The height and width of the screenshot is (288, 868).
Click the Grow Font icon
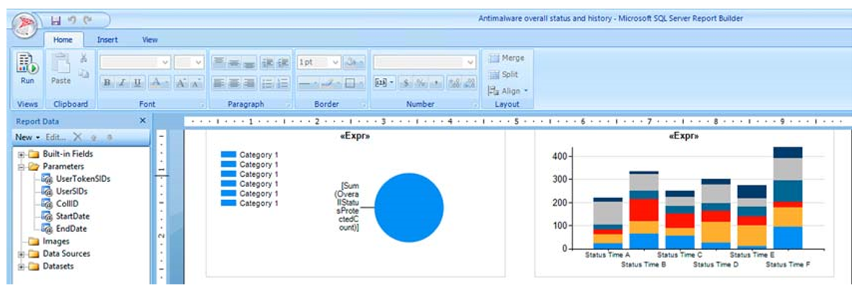(181, 82)
